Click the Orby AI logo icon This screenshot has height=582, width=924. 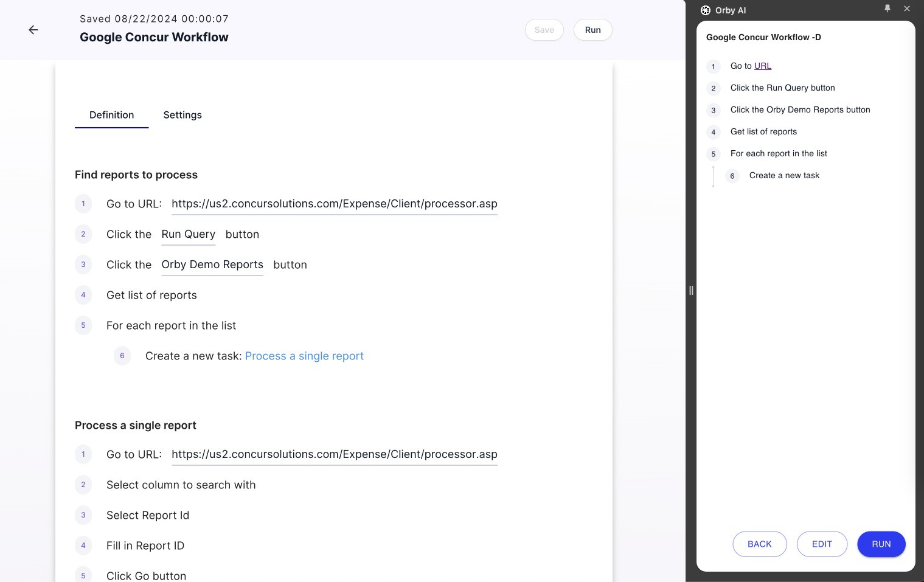click(x=706, y=10)
